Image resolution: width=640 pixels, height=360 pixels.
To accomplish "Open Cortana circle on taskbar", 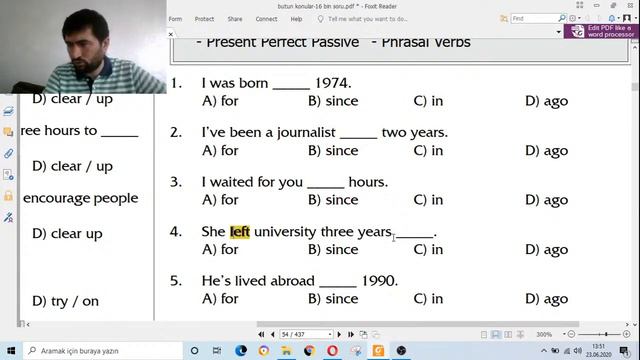I will 194,351.
